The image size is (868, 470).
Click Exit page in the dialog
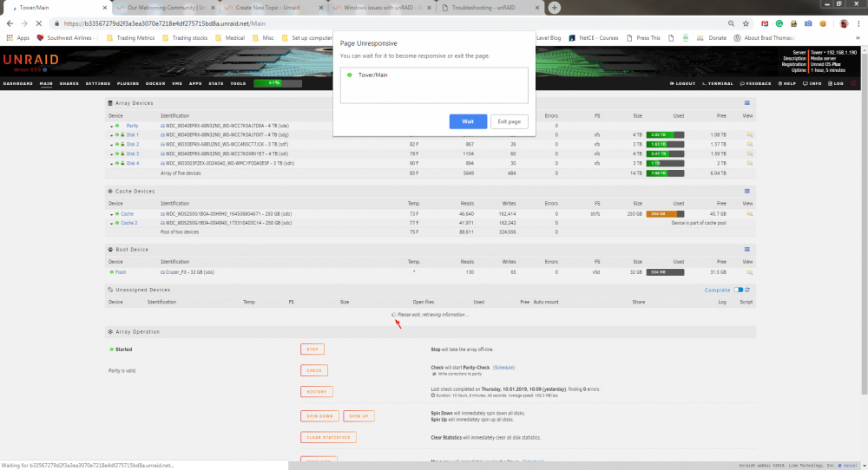[x=510, y=121]
